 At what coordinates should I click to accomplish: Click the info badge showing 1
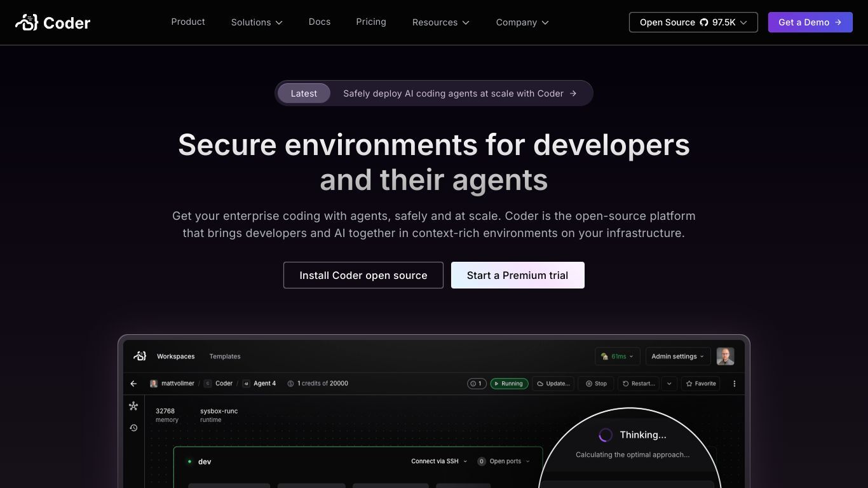coord(477,384)
